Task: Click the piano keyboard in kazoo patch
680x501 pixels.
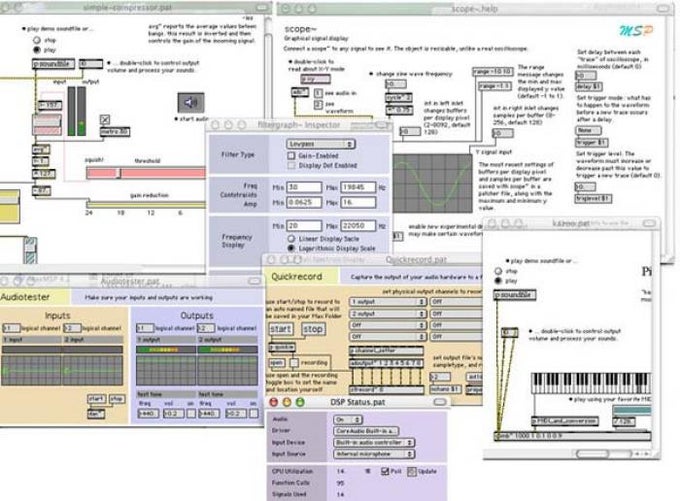Action: tap(591, 383)
